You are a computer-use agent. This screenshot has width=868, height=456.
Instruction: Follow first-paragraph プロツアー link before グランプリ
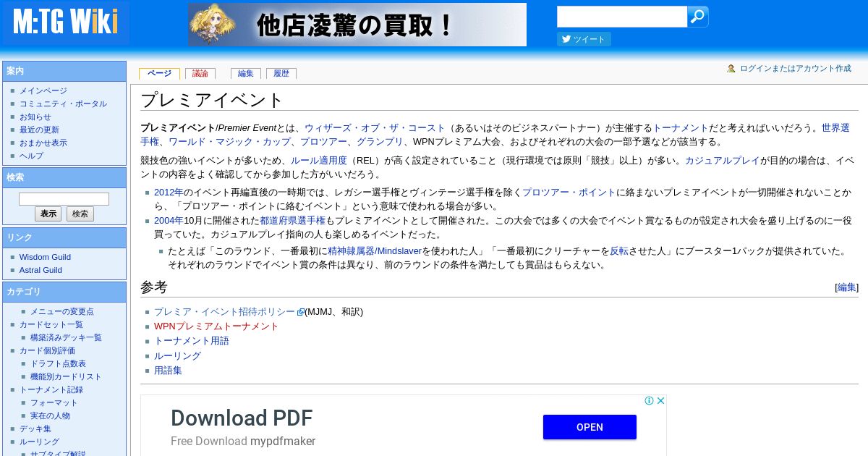pos(323,142)
